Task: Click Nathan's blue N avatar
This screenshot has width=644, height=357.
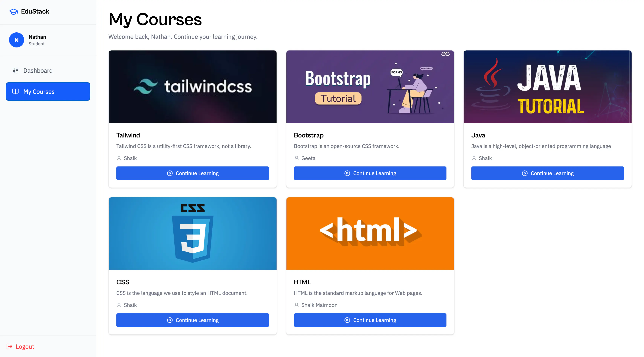Action: tap(17, 40)
